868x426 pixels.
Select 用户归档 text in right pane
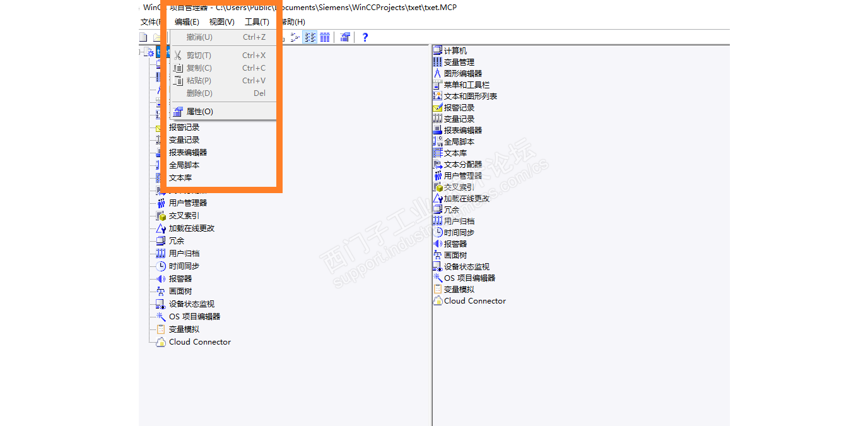pyautogui.click(x=459, y=222)
